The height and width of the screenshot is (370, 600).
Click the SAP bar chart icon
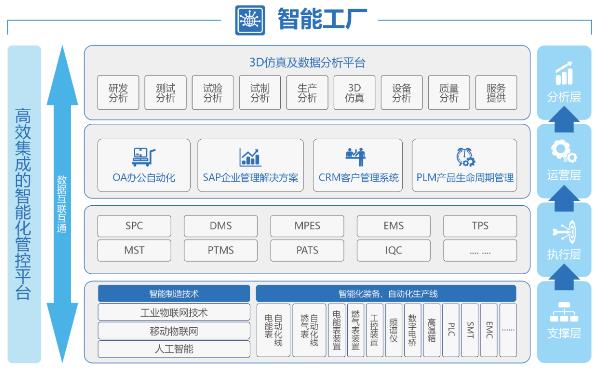250,157
